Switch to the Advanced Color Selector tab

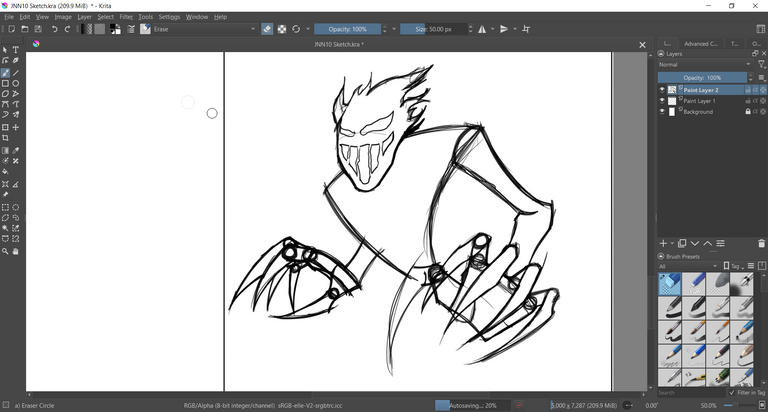click(x=700, y=44)
